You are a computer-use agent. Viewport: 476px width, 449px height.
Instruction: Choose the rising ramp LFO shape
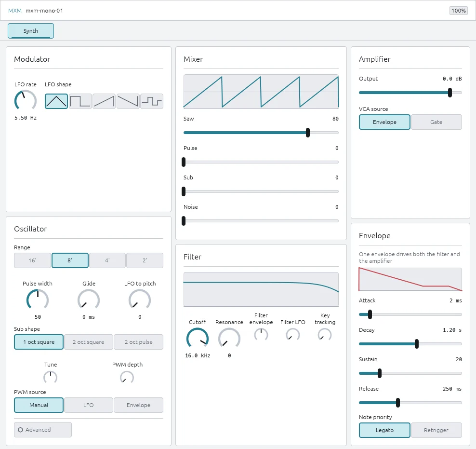pyautogui.click(x=104, y=101)
